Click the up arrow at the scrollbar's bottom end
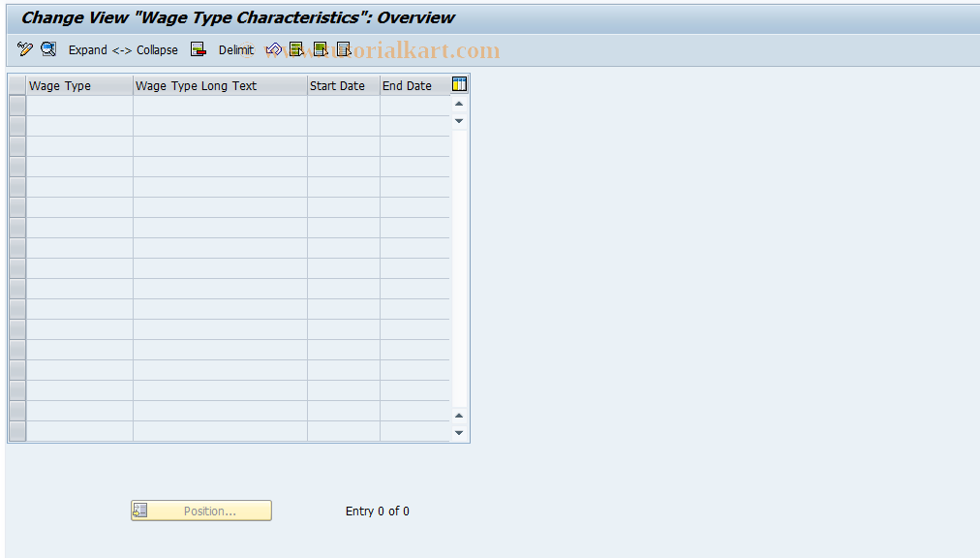This screenshot has height=558, width=980. (x=459, y=416)
